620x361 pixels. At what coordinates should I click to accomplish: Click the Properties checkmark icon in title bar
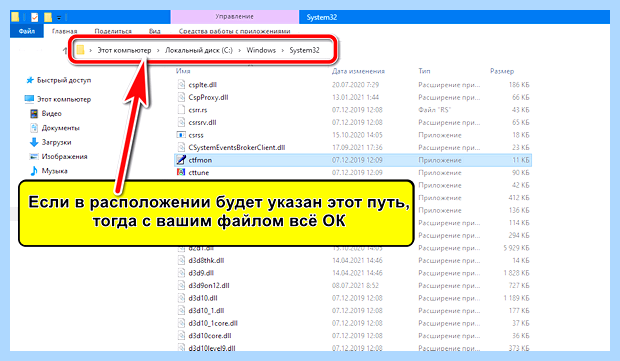[35, 17]
